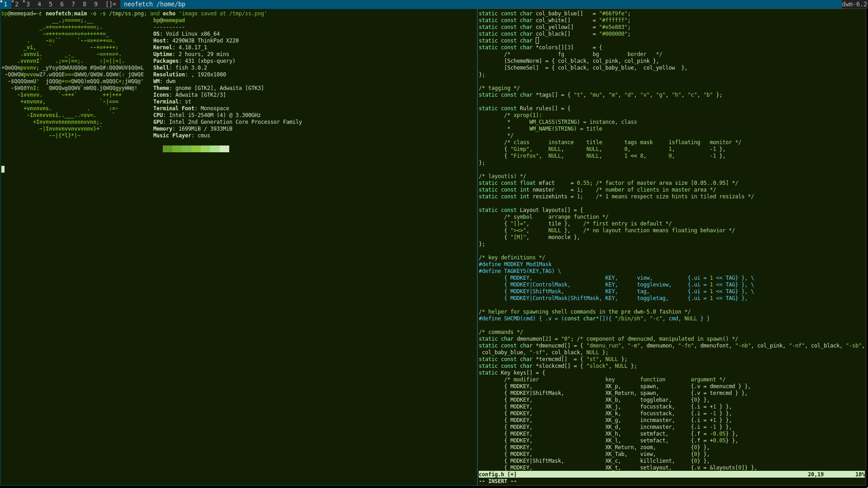The image size is (868, 488).
Task: Click the lightest neofetch color block on the right end
Action: click(224, 149)
